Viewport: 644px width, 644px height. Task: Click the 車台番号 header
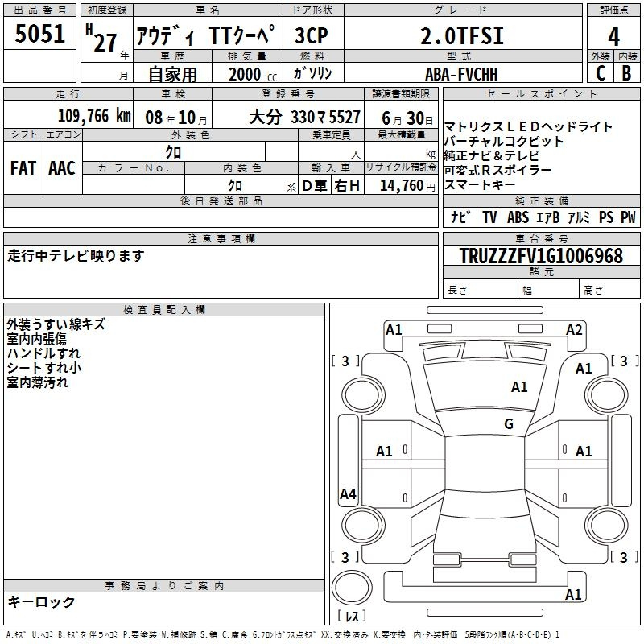541,238
